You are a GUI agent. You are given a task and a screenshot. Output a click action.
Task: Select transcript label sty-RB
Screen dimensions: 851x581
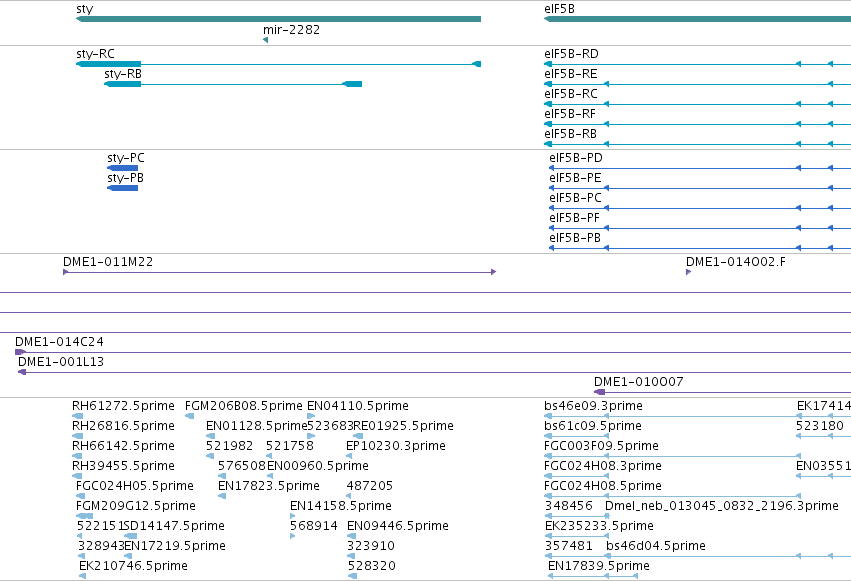(x=123, y=74)
